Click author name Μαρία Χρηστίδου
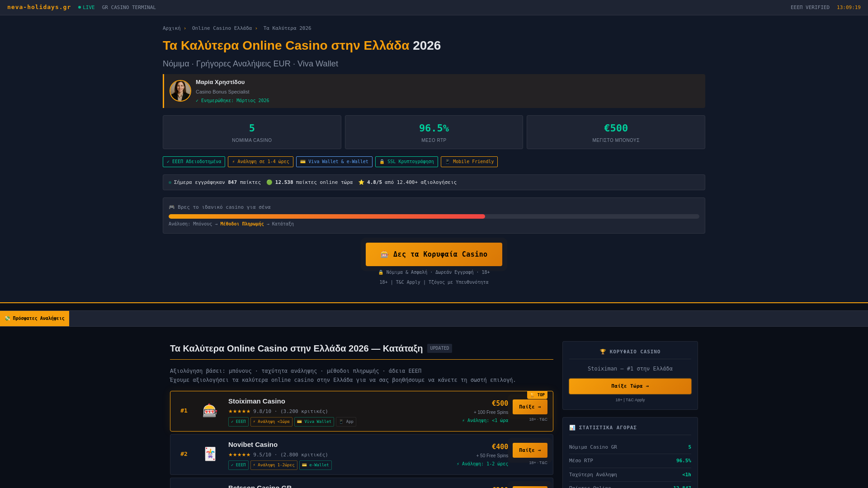The height and width of the screenshot is (488, 868). [x=220, y=82]
